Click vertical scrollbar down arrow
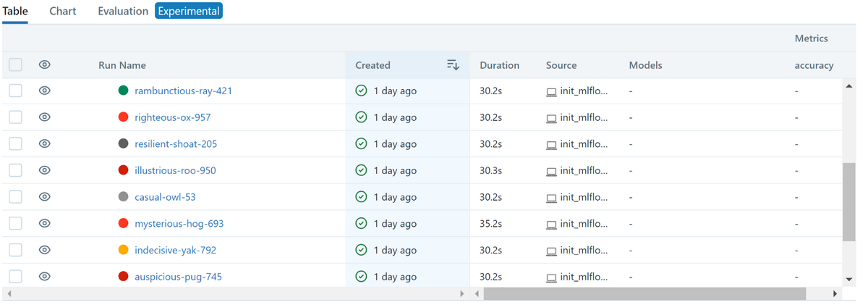The height and width of the screenshot is (305, 868). (x=849, y=280)
